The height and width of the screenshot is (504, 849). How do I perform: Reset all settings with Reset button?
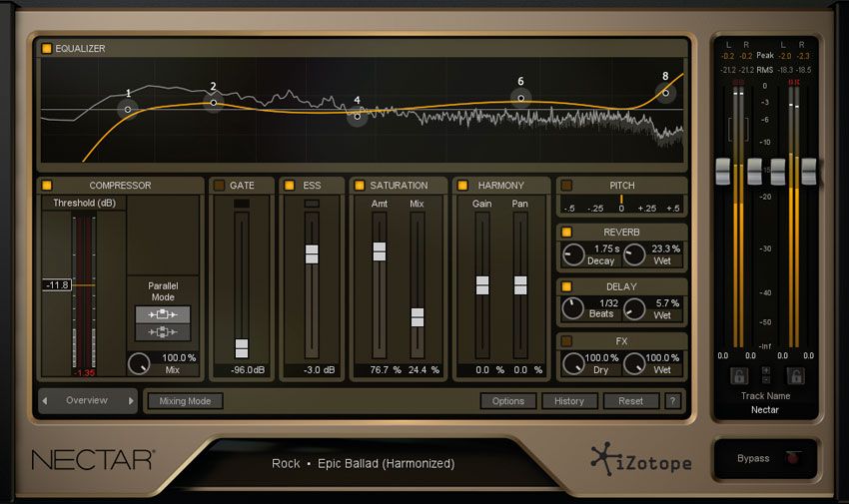point(631,401)
